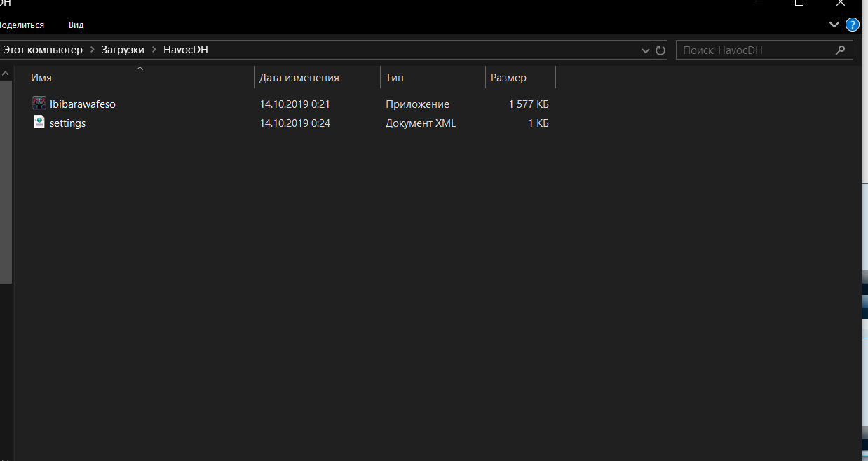
Task: Select the Ibibarawafeso application icon
Action: [x=39, y=104]
